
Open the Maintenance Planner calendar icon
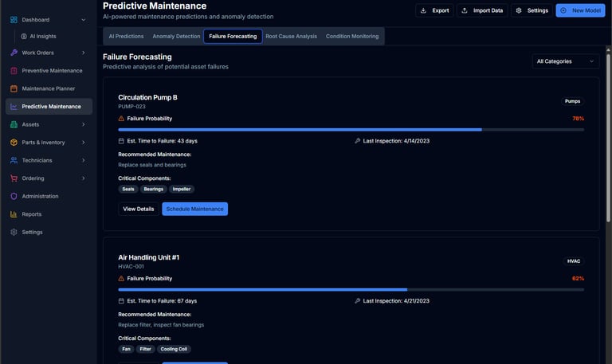14,88
